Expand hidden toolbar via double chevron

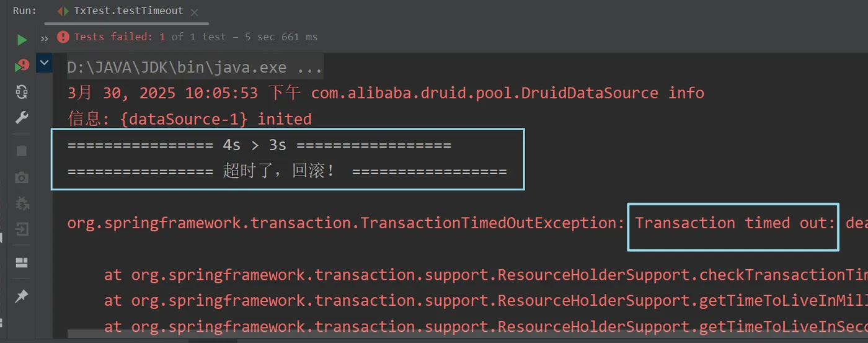45,38
